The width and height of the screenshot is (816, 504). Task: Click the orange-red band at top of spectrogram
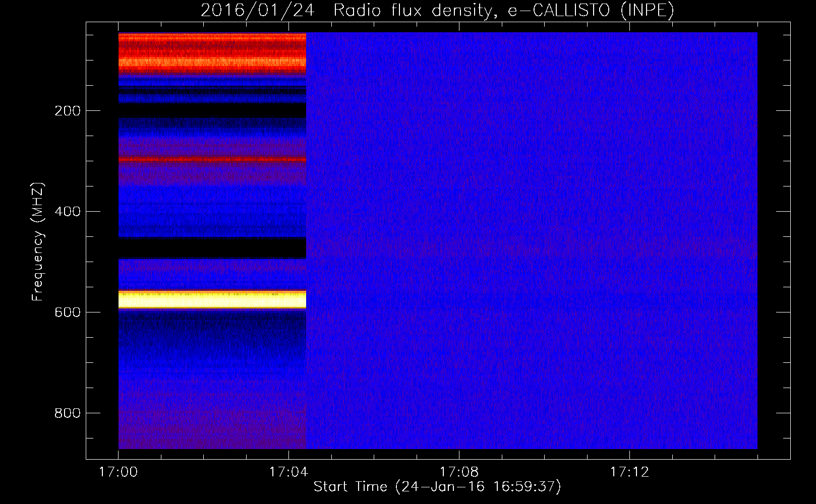tap(212, 54)
